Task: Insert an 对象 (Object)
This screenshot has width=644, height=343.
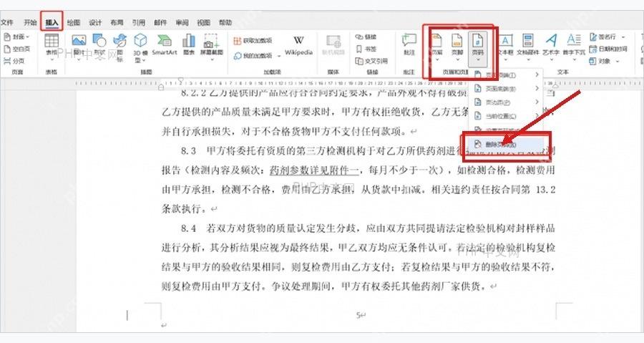Action: tap(600, 61)
